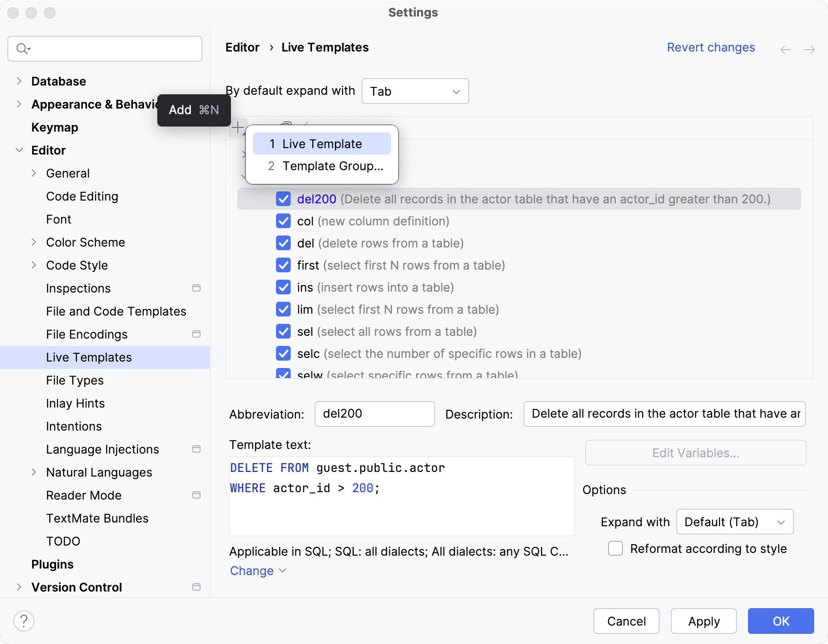Open the By default expand with dropdown
The image size is (828, 644).
coord(414,91)
